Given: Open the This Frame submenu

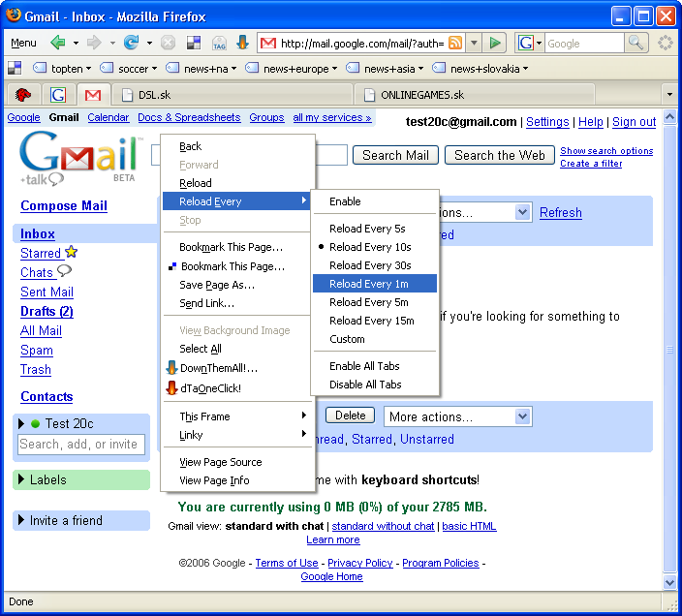Looking at the screenshot, I should click(238, 416).
